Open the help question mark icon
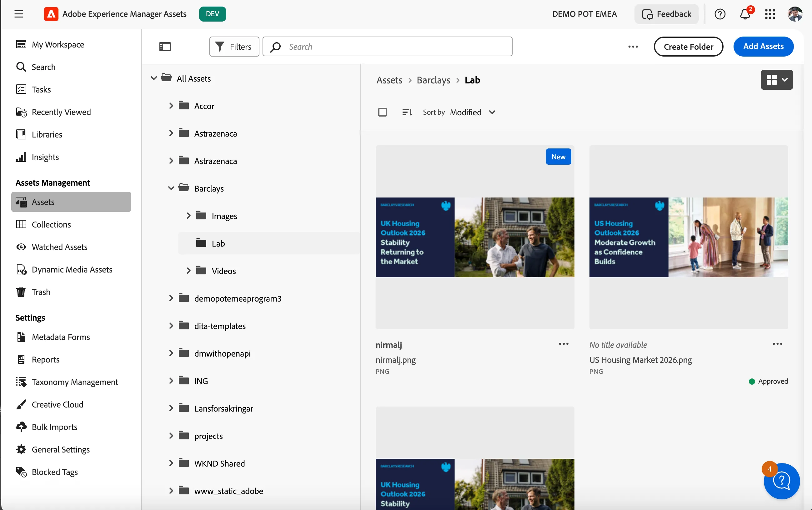 [719, 14]
